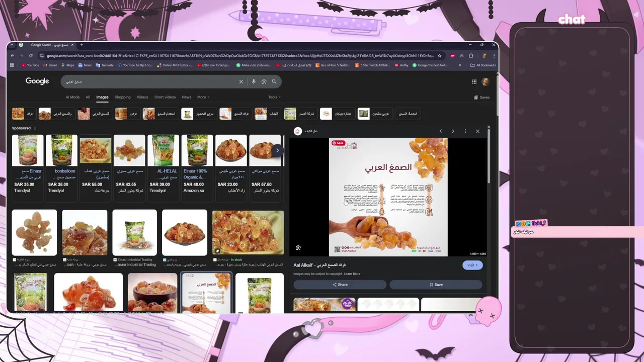
Task: Click the Save button below preview
Action: pos(436,285)
